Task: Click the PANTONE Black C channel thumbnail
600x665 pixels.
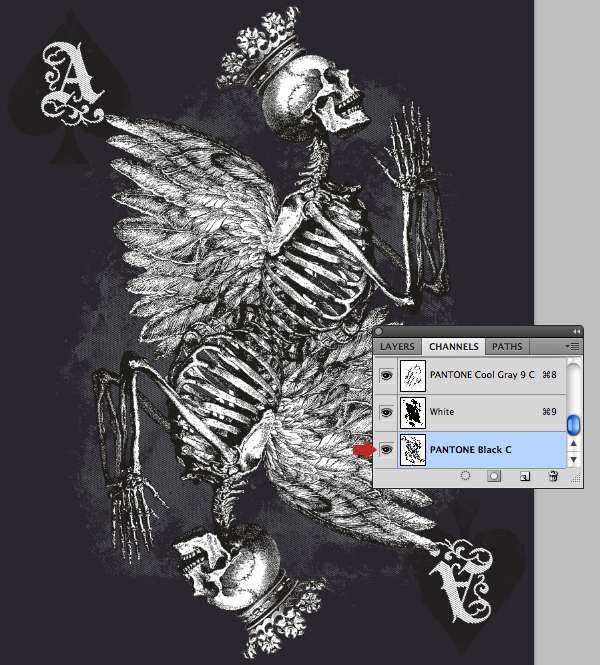Action: 413,450
